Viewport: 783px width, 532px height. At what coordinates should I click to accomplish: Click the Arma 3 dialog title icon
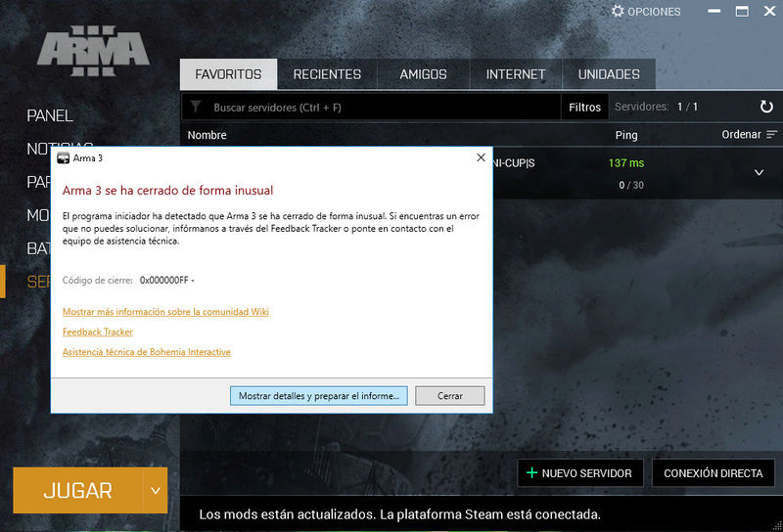tap(63, 158)
